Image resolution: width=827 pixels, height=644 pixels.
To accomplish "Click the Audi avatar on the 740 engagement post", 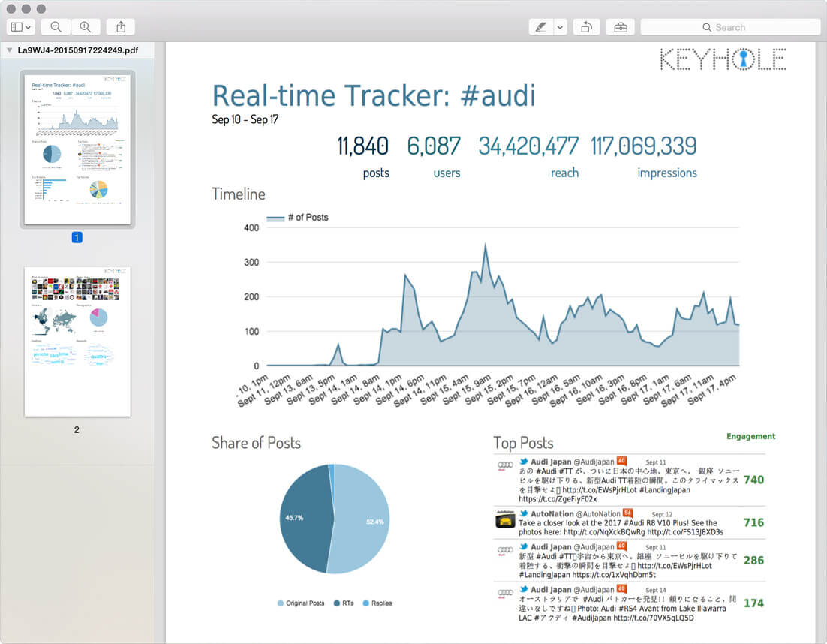I will tap(505, 465).
